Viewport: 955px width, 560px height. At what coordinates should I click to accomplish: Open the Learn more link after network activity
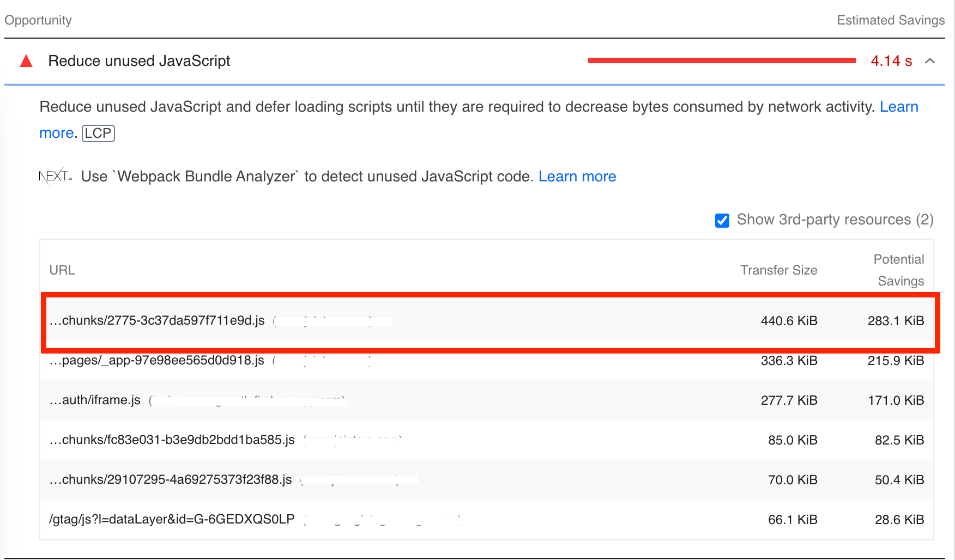coord(899,107)
